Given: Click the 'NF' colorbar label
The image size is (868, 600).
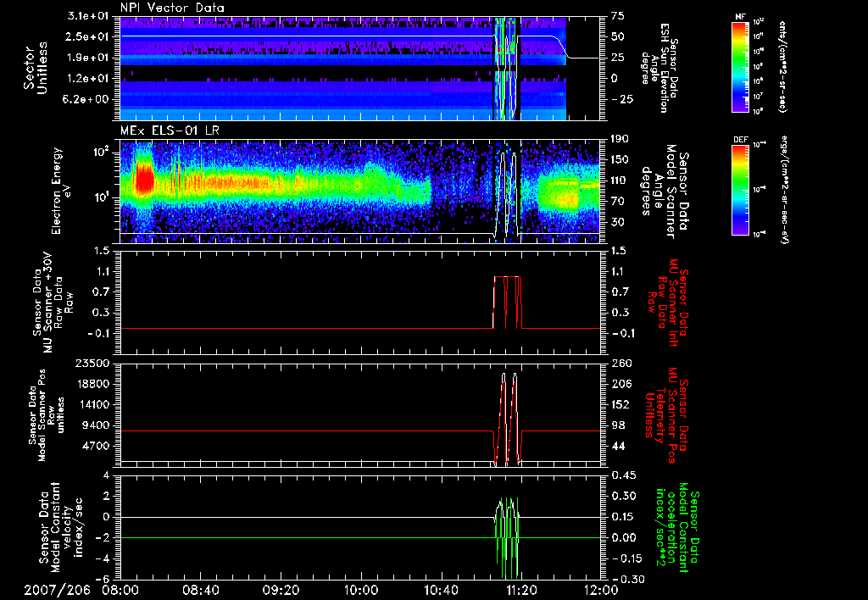Looking at the screenshot, I should 740,17.
